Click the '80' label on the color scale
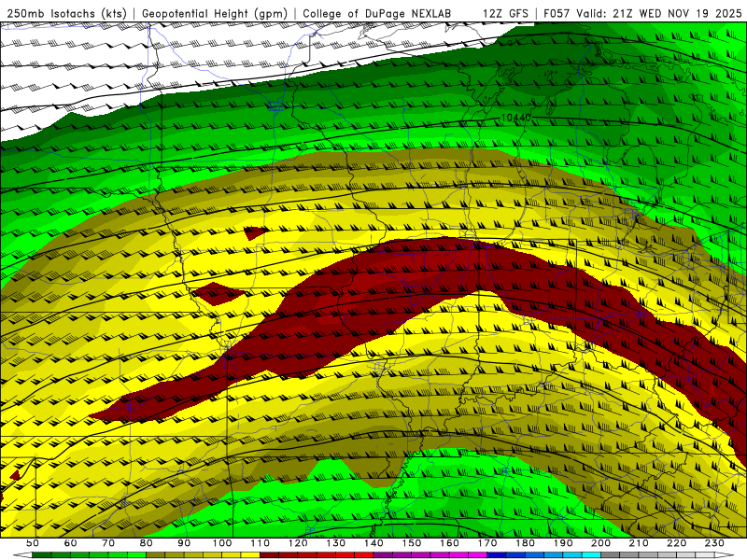 pos(147,543)
